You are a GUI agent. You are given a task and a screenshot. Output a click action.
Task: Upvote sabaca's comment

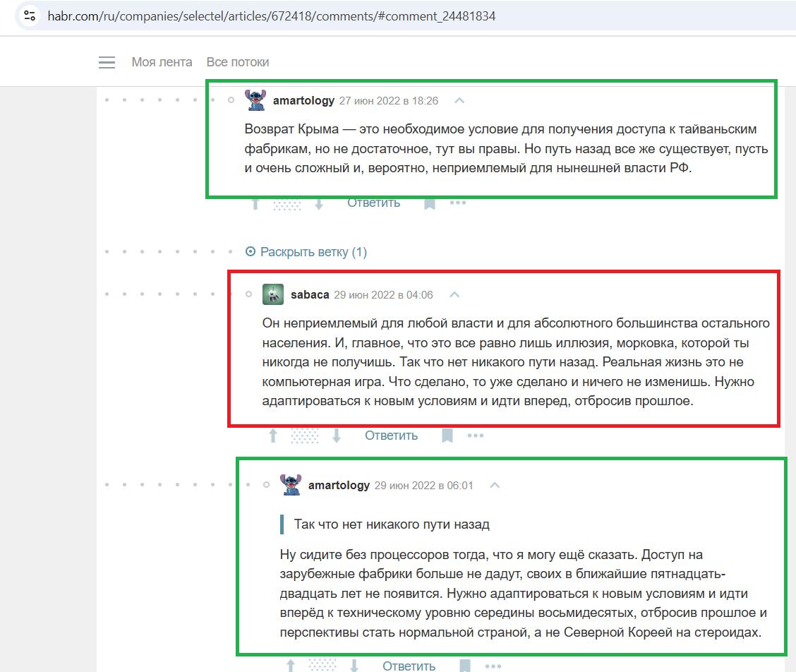(273, 436)
